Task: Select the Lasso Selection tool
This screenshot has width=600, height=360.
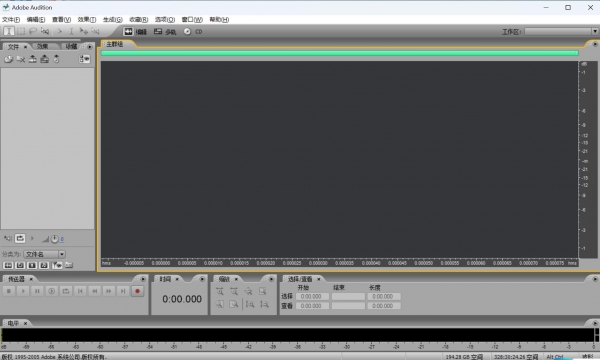Action: (x=33, y=31)
